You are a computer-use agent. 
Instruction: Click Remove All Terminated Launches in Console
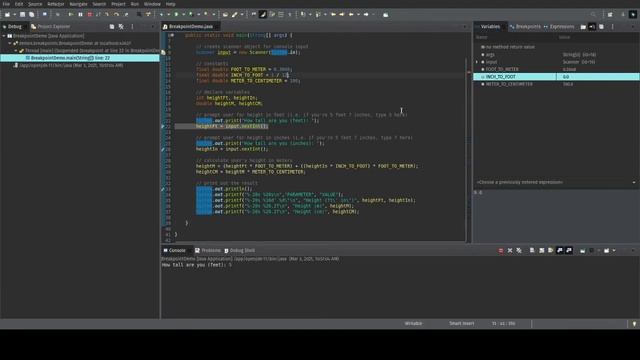click(519, 250)
